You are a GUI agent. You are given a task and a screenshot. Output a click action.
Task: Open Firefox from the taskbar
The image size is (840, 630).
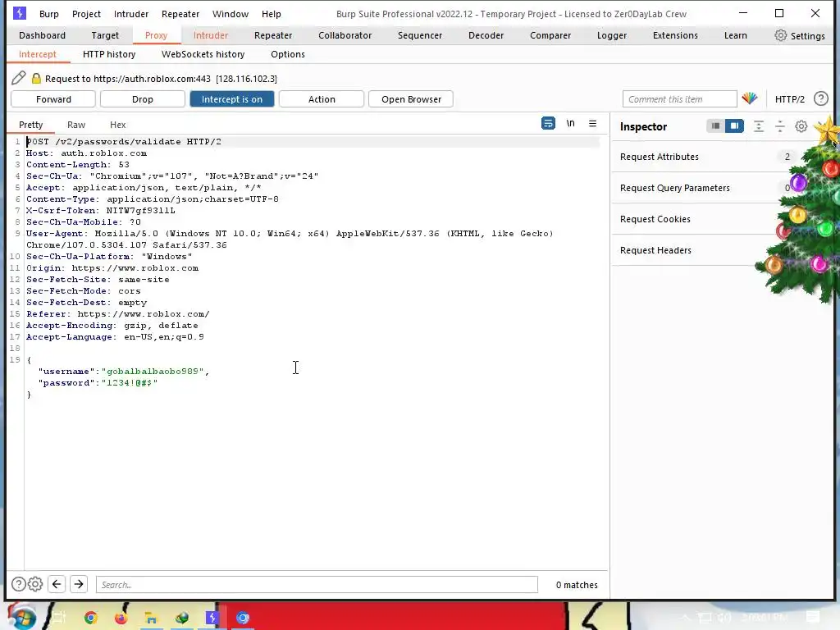tap(121, 618)
